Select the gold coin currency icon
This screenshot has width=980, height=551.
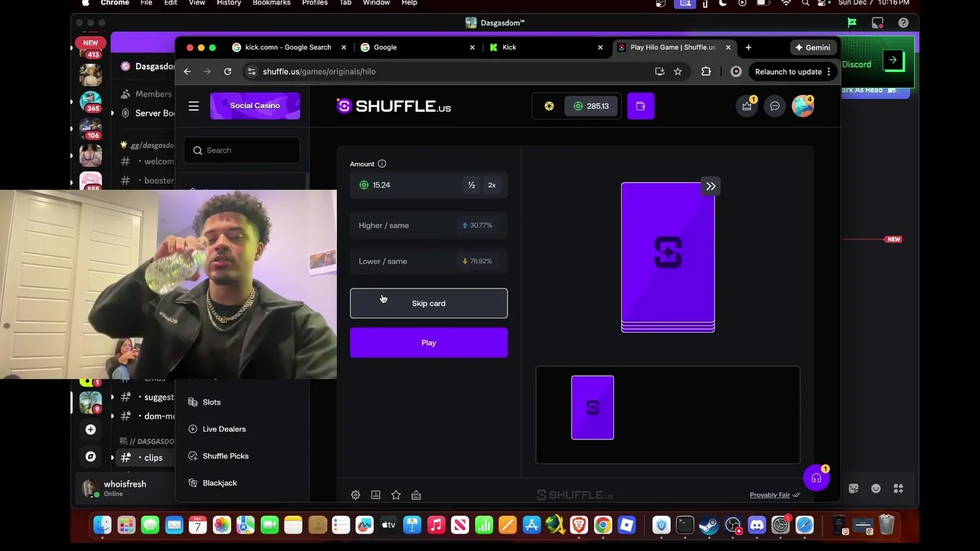pos(549,106)
